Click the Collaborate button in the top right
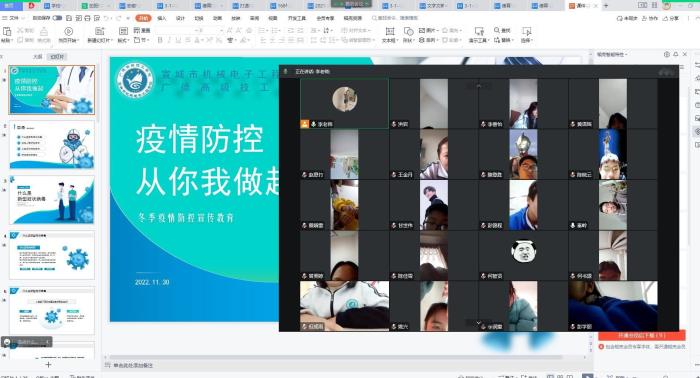The image size is (700, 378). [650, 18]
